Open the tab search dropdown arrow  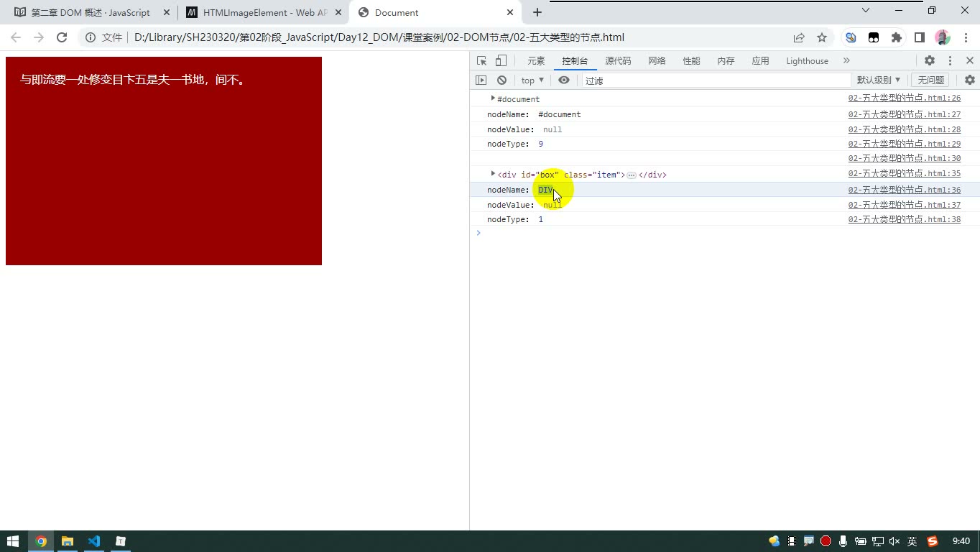tap(866, 10)
